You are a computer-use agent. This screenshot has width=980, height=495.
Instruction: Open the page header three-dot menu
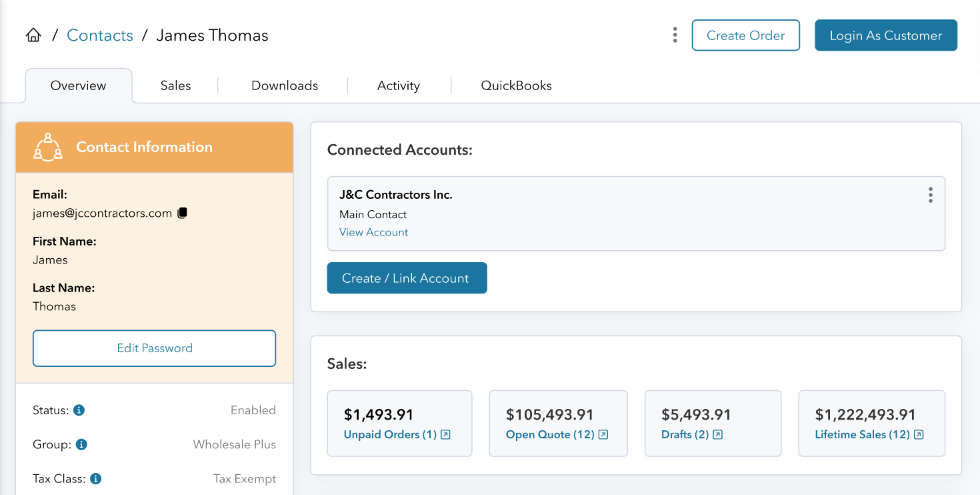pos(675,35)
